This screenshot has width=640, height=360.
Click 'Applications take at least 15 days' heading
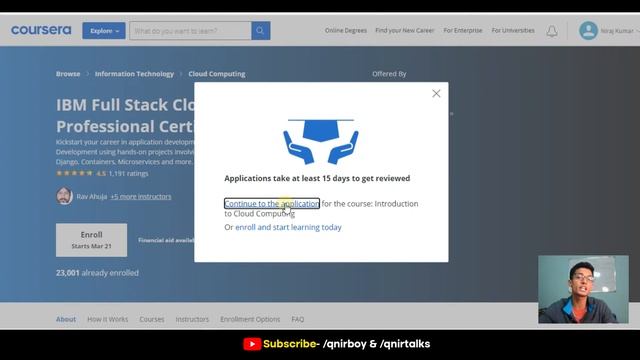(x=317, y=178)
